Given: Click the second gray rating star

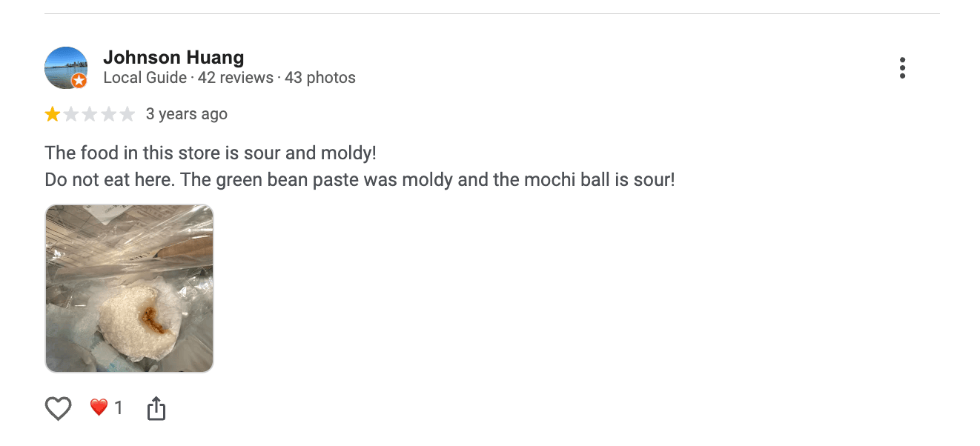Looking at the screenshot, I should 71,114.
